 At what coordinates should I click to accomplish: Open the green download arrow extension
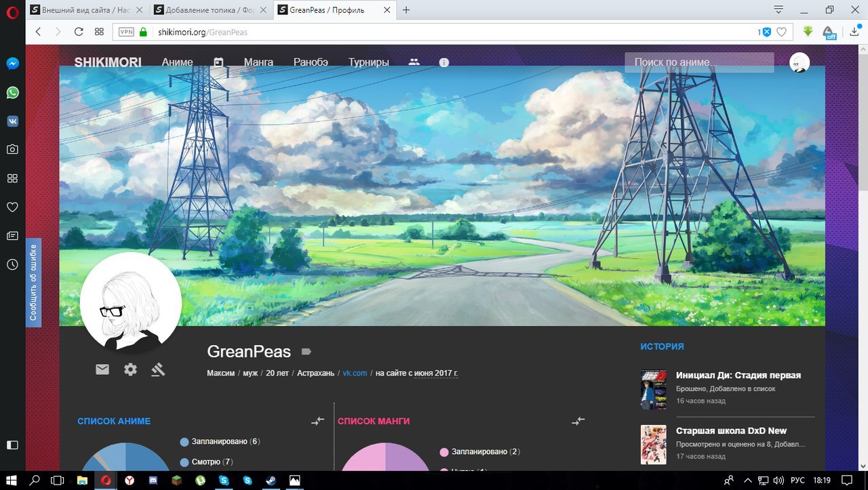click(808, 31)
